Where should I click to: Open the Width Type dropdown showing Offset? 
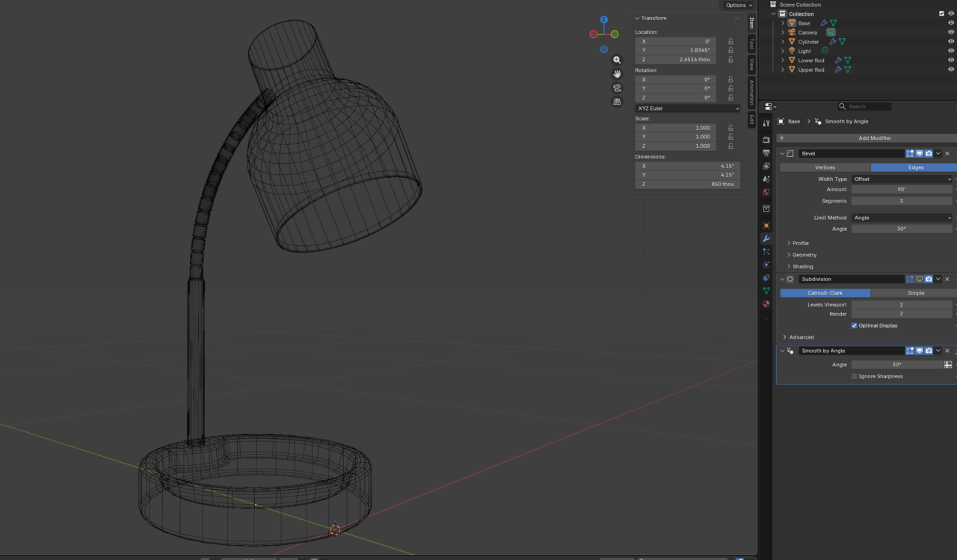[x=901, y=179]
